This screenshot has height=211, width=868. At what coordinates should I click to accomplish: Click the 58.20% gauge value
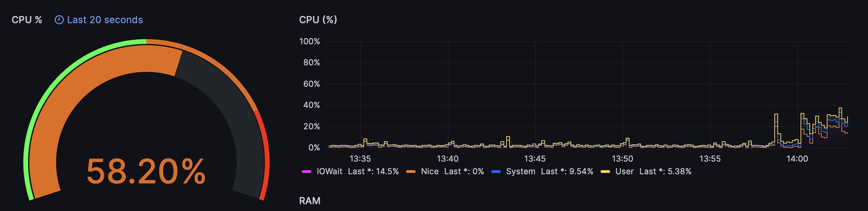coord(146,171)
